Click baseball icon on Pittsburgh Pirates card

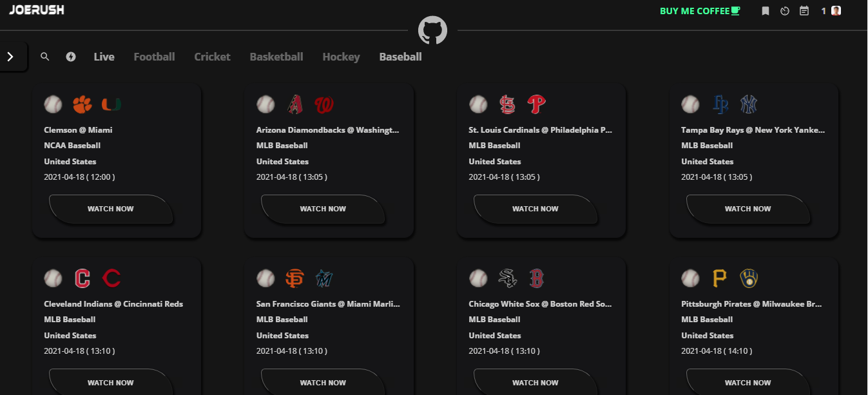(691, 278)
